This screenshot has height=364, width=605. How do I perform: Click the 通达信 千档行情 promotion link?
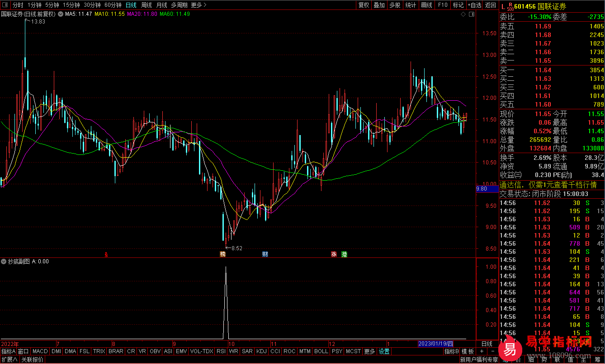[x=548, y=185]
